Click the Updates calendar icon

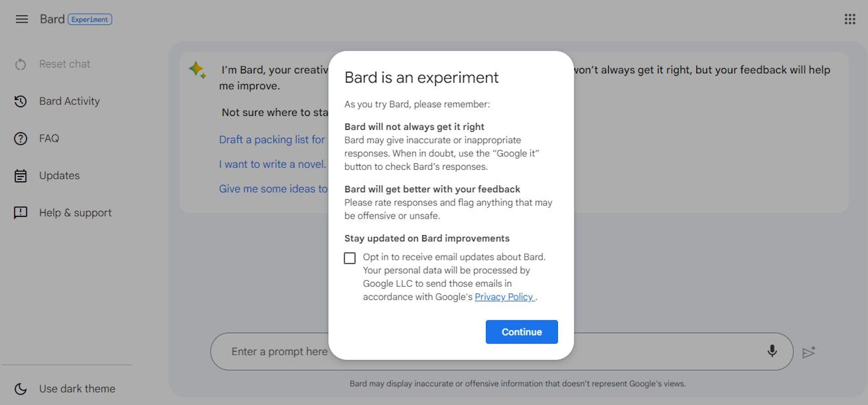coord(20,176)
